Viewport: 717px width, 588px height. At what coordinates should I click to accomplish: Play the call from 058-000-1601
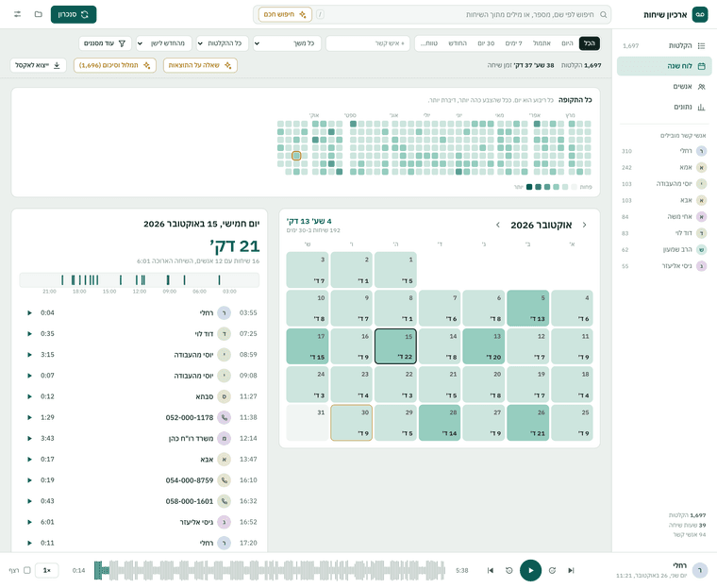[x=29, y=501]
